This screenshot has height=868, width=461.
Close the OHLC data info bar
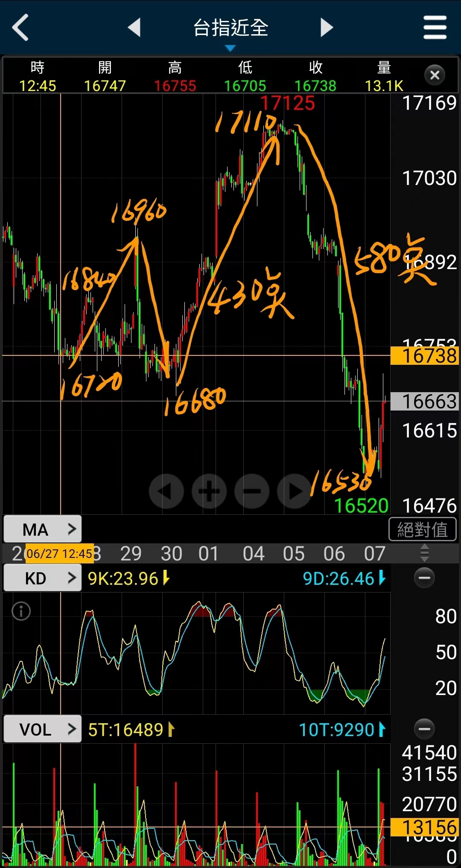click(x=435, y=75)
